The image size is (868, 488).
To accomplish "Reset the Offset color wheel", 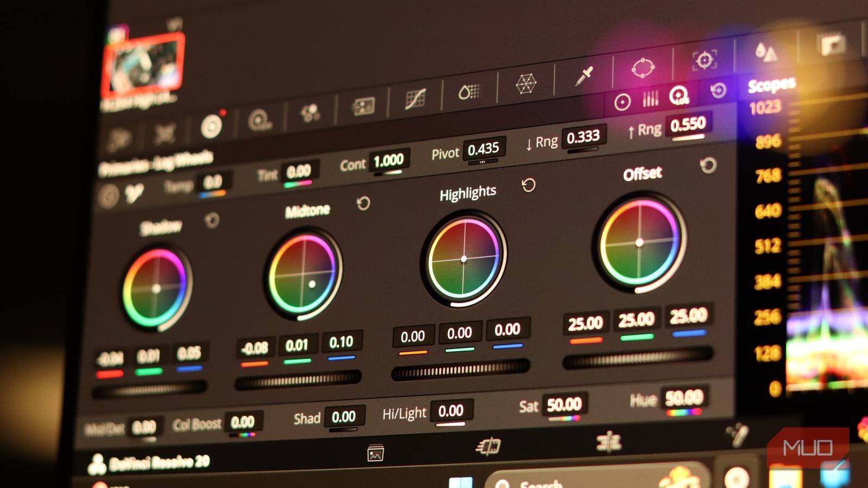I will 707,165.
